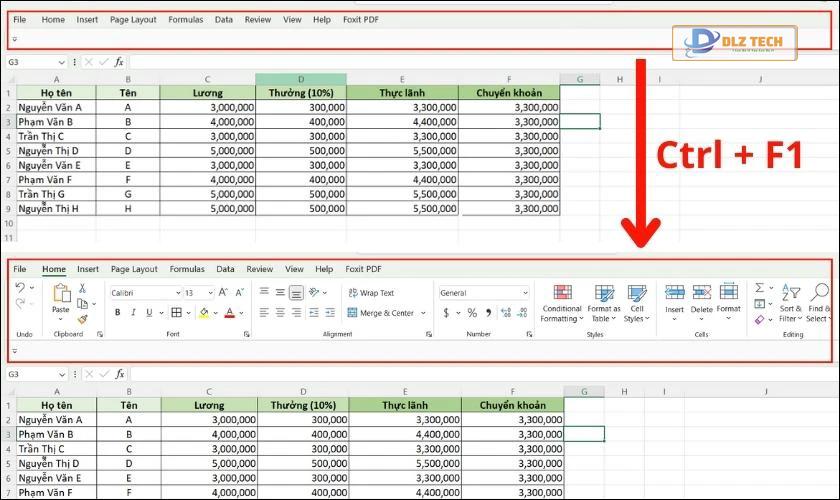
Task: Toggle Merge & Center
Action: pyautogui.click(x=381, y=313)
